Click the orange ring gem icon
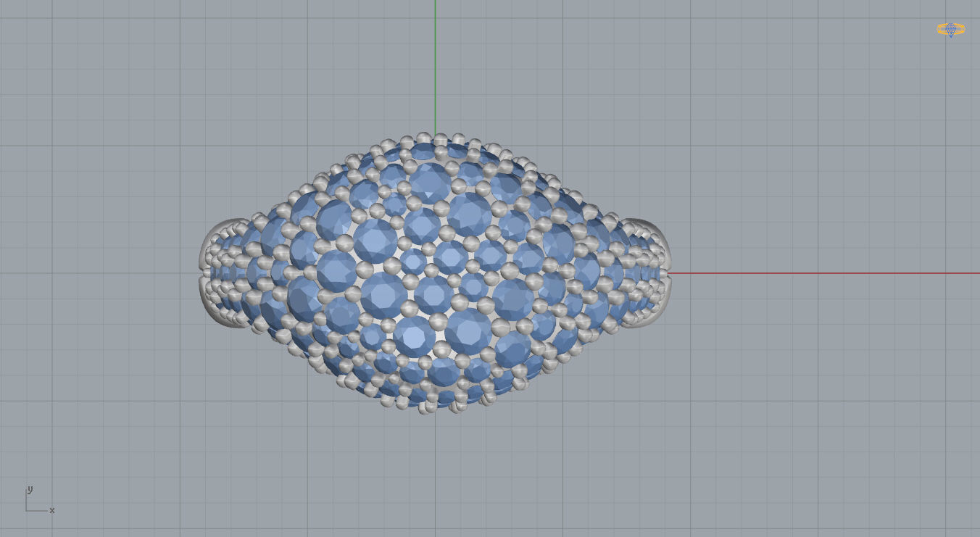This screenshot has height=537, width=980. 950,30
